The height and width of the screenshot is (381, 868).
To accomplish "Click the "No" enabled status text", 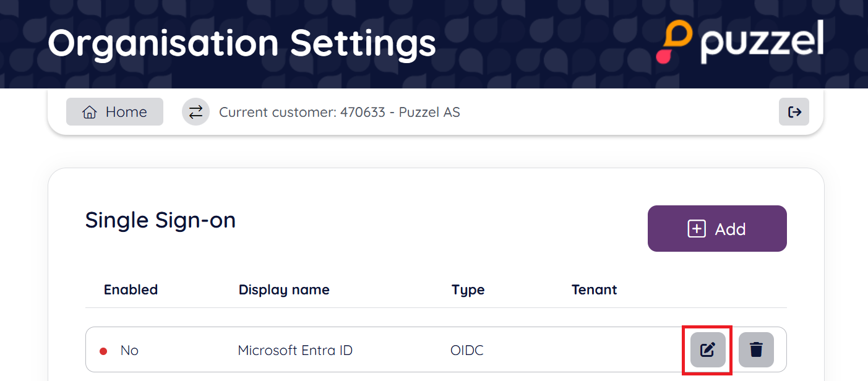I will pos(129,350).
